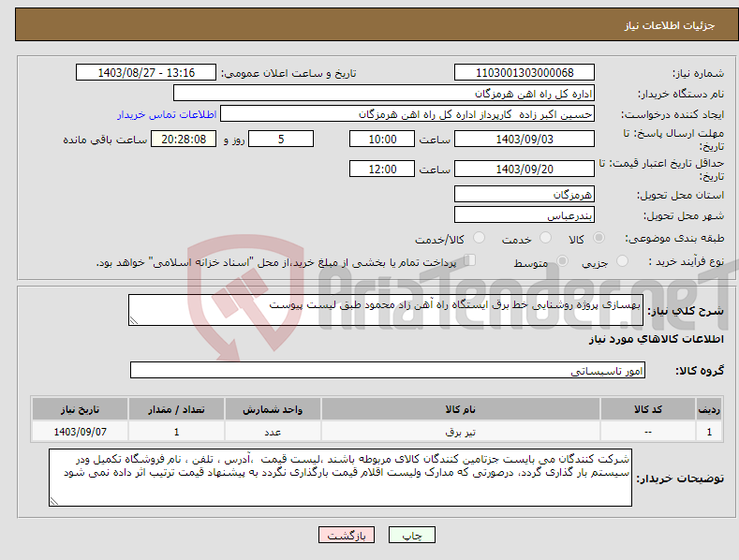
Task: Click the remaining time field 20:28:08
Action: click(x=184, y=139)
